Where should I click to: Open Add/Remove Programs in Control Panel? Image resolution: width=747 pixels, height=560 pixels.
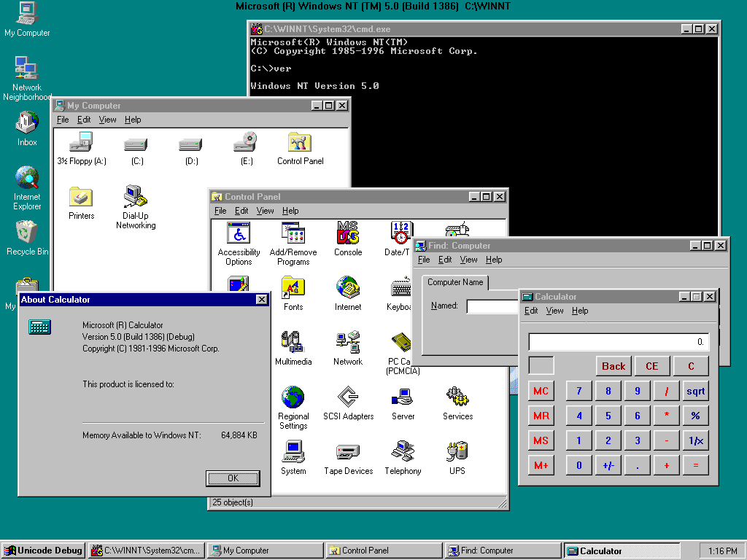[294, 233]
